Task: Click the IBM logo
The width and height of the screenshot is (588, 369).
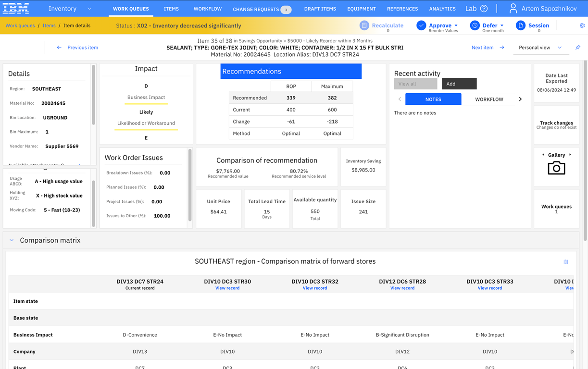Action: click(16, 8)
